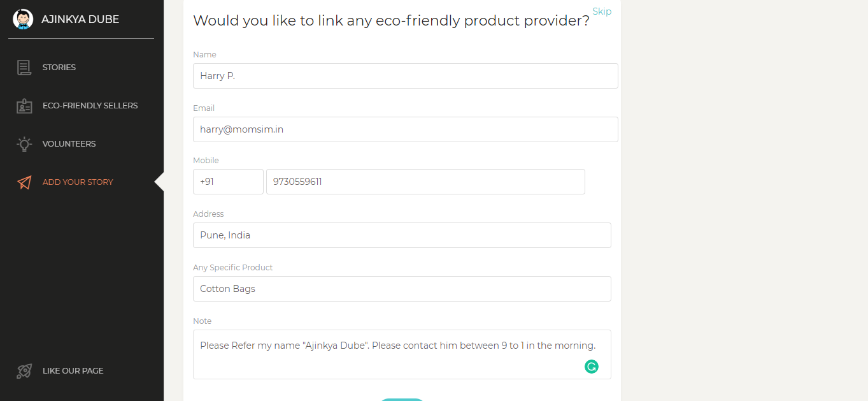The width and height of the screenshot is (868, 401).
Task: Edit the Address field
Action: tap(402, 235)
